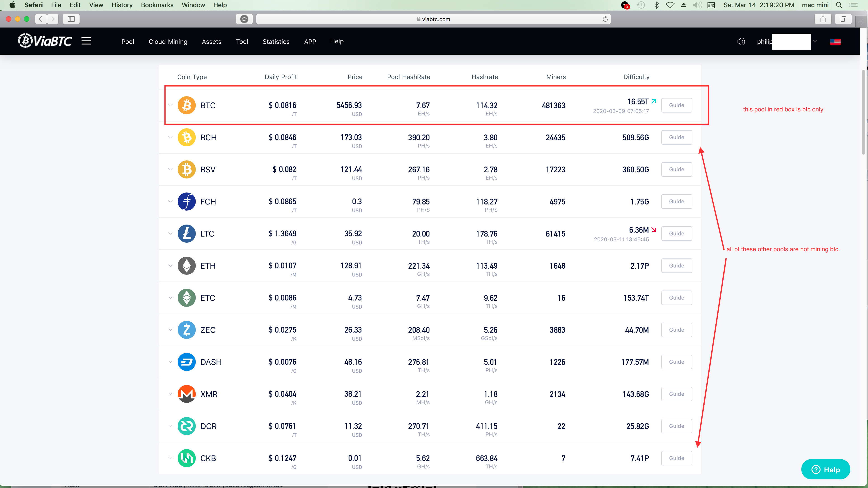Open Safari's History menu
Image resolution: width=868 pixels, height=488 pixels.
[122, 5]
